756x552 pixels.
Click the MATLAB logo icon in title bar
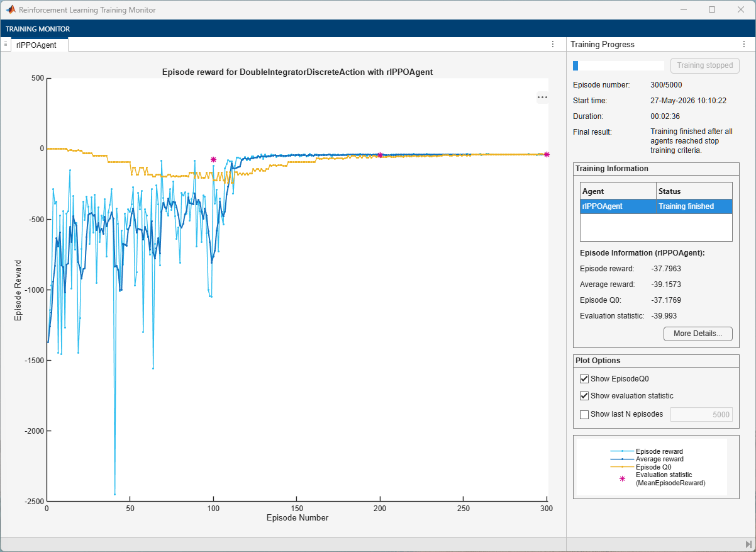click(x=11, y=10)
